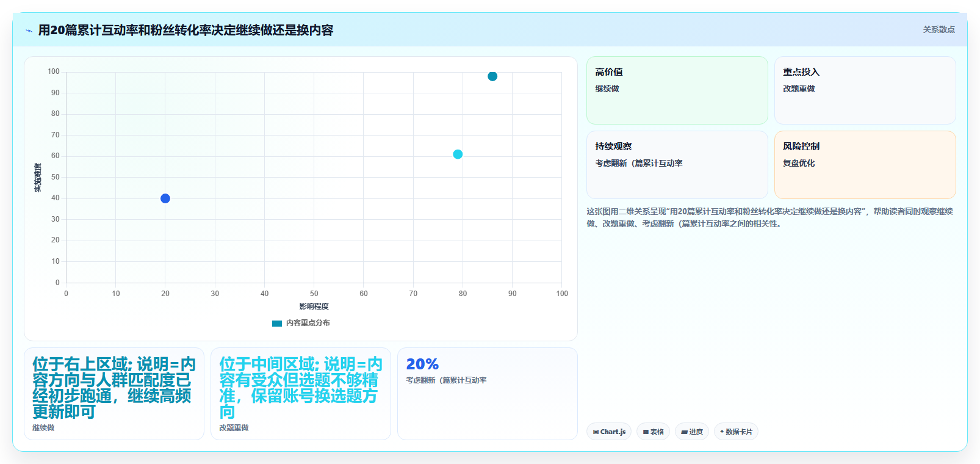Image resolution: width=980 pixels, height=464 pixels.
Task: Click the 数据卡片 tag pill
Action: click(x=736, y=432)
